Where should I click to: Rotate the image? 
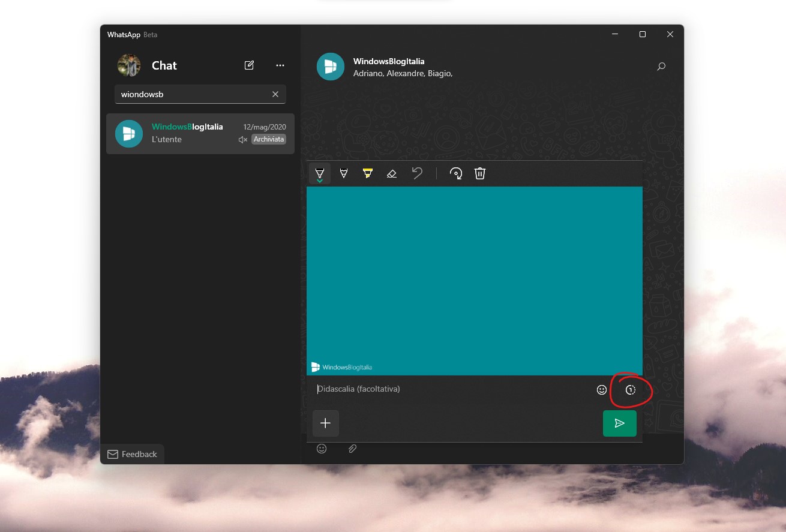pyautogui.click(x=456, y=173)
